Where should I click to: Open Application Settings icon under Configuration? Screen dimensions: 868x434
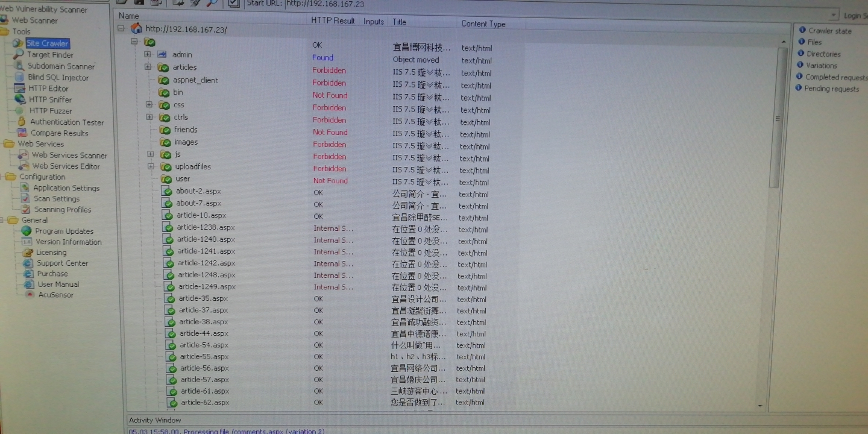click(x=25, y=187)
